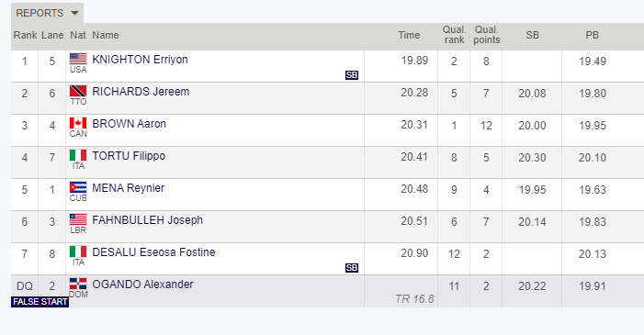Click the Liberia flag icon
Image resolution: width=644 pixels, height=335 pixels.
(x=78, y=219)
